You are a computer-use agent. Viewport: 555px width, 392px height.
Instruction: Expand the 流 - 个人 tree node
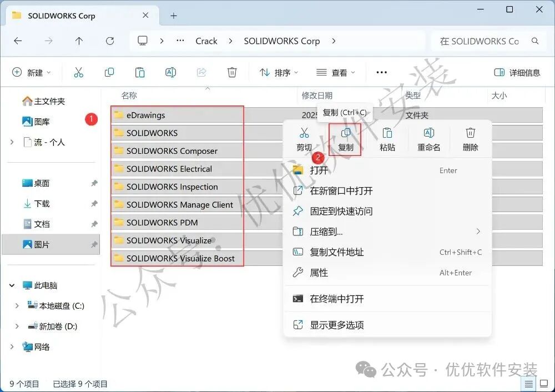tap(12, 142)
